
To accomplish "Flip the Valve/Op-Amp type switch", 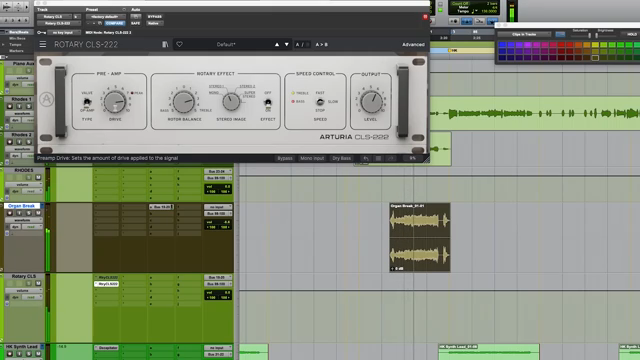I will pos(87,102).
